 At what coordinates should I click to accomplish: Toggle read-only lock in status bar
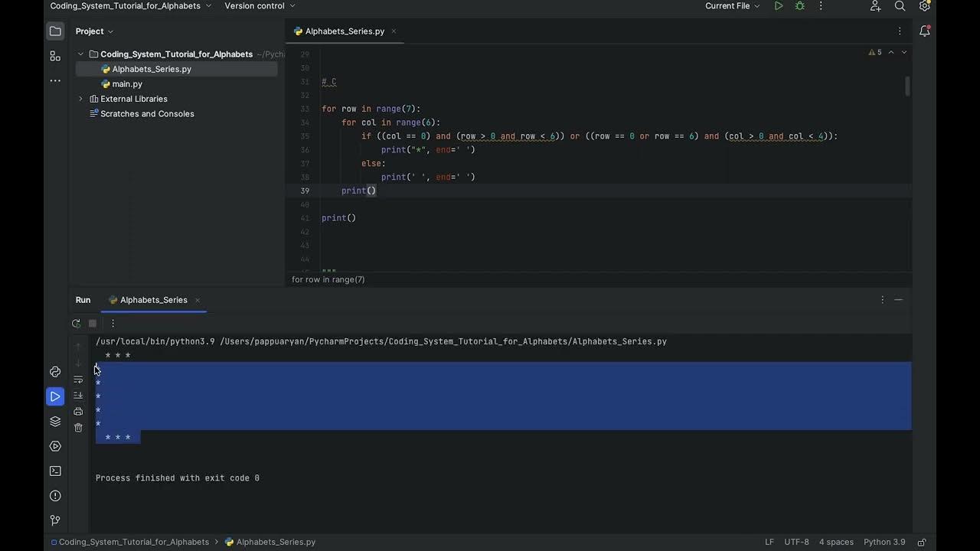point(922,542)
